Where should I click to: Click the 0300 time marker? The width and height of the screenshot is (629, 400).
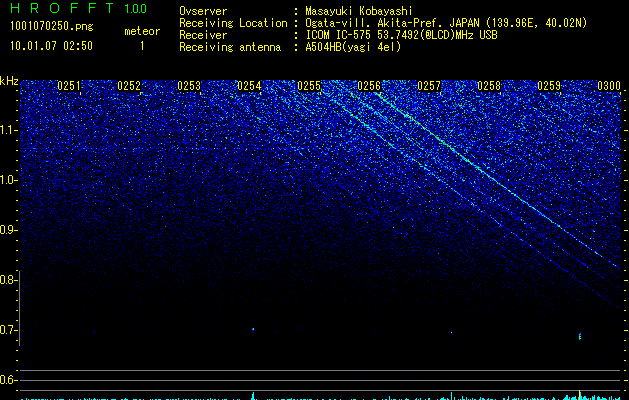pyautogui.click(x=609, y=86)
